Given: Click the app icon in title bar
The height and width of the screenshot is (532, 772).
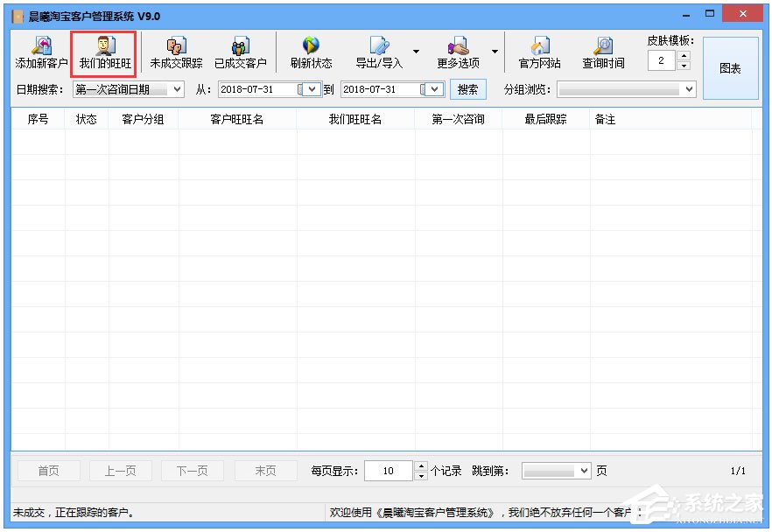Looking at the screenshot, I should click(x=18, y=17).
